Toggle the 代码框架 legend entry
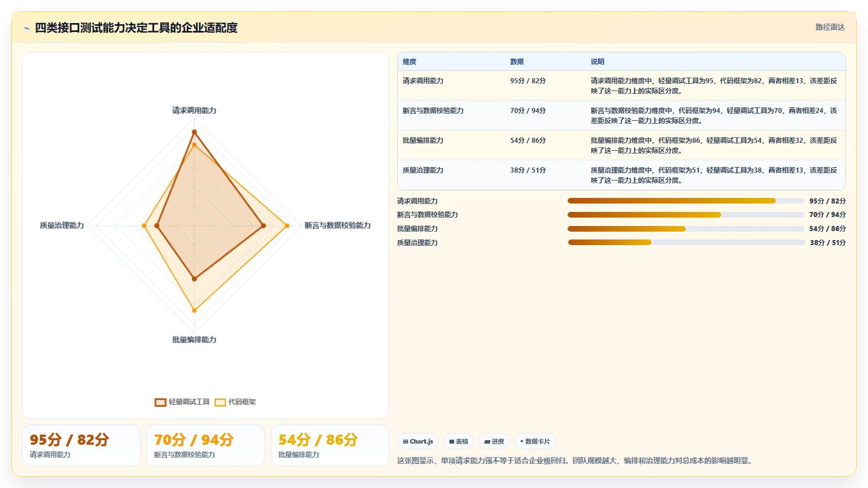Image resolution: width=868 pixels, height=488 pixels. tap(235, 402)
